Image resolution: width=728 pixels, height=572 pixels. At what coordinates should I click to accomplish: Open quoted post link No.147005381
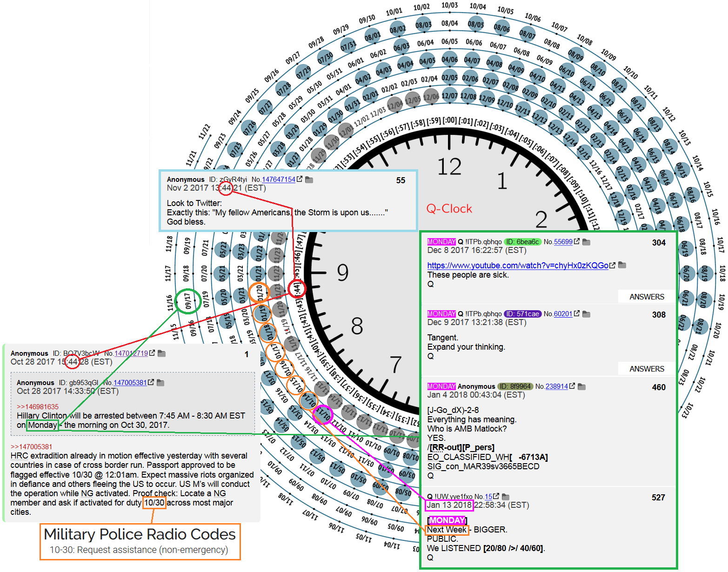[130, 383]
